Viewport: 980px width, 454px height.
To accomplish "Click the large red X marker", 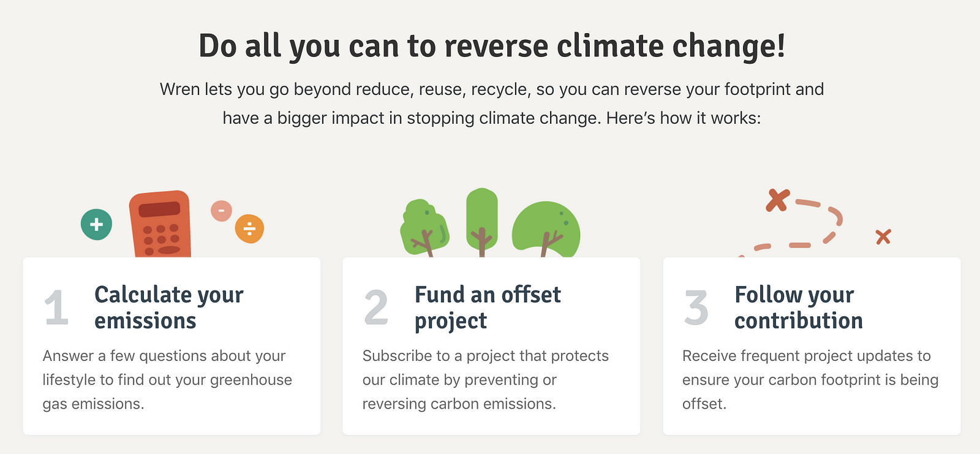I will [777, 200].
